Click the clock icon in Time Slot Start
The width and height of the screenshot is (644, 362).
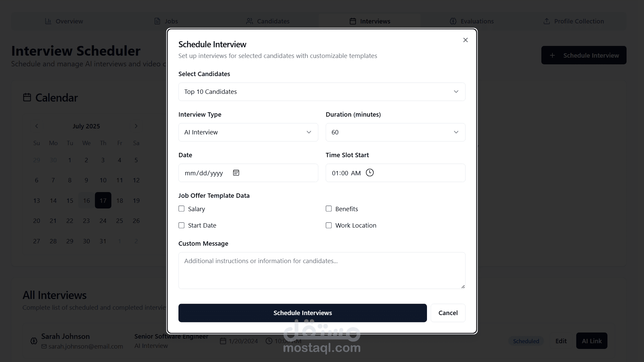[370, 173]
